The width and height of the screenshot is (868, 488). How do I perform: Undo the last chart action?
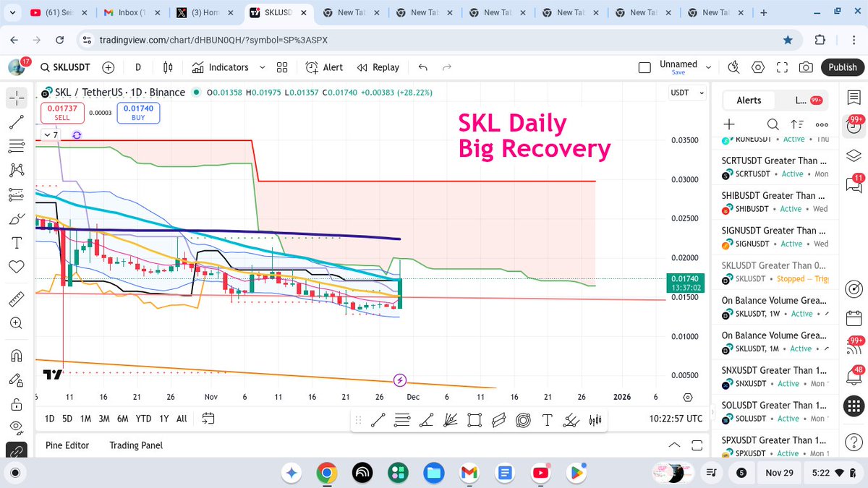coord(423,67)
